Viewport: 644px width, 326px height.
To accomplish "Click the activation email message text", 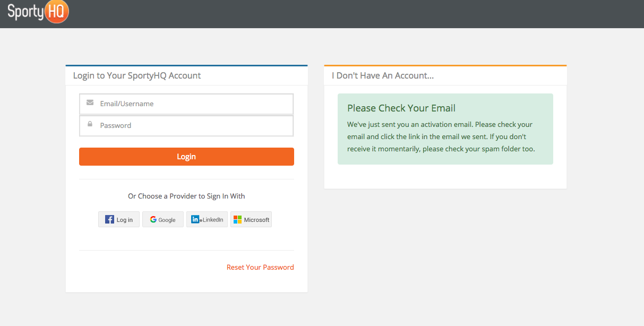I will [441, 136].
